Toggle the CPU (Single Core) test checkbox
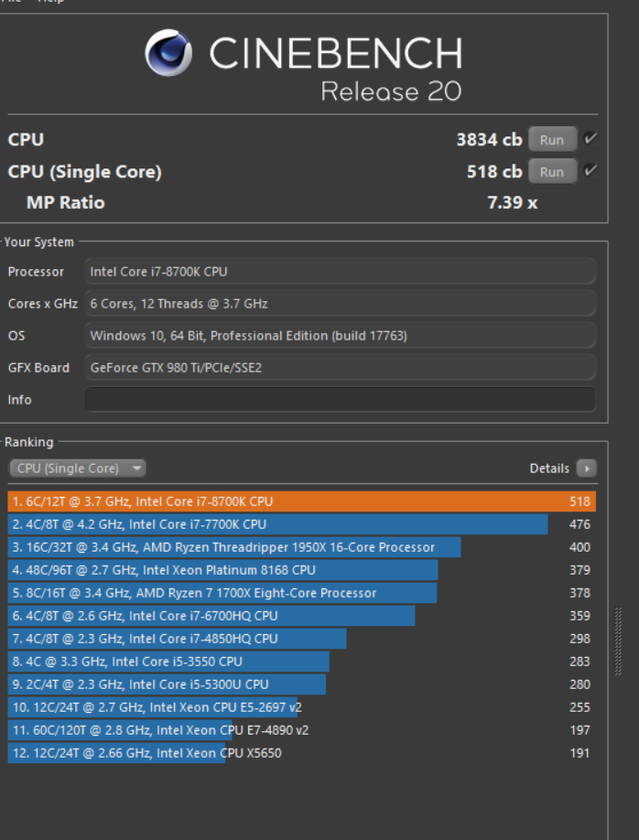Viewport: 639px width, 840px height. (x=590, y=171)
